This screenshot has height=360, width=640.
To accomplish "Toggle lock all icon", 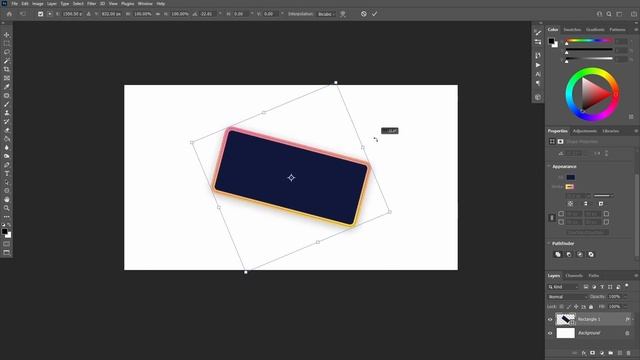I will tap(591, 307).
